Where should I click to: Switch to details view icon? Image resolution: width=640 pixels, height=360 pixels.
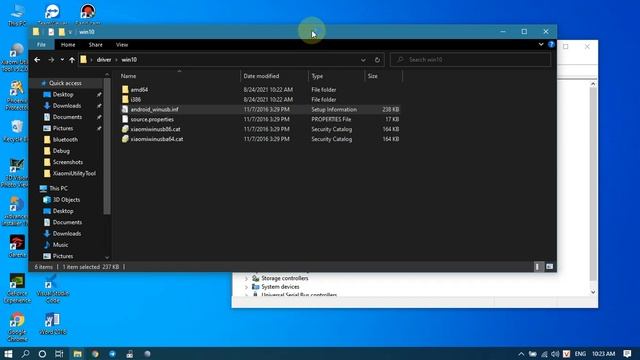pyautogui.click(x=537, y=267)
